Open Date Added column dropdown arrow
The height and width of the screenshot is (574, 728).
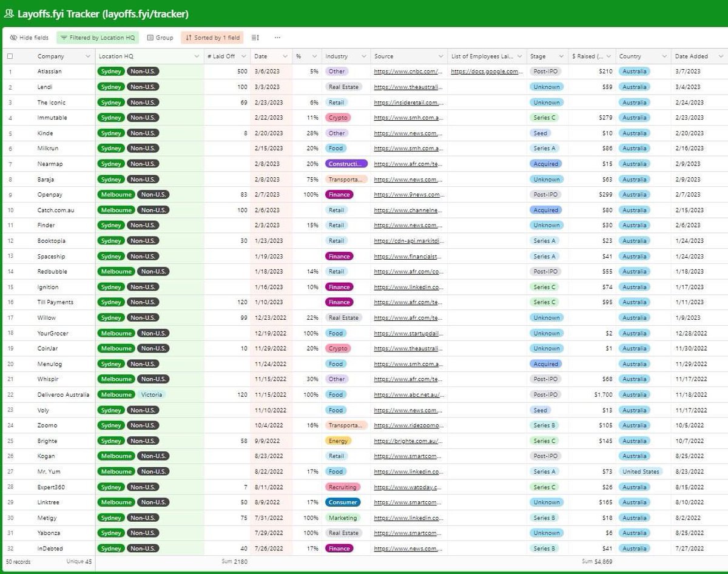point(722,56)
